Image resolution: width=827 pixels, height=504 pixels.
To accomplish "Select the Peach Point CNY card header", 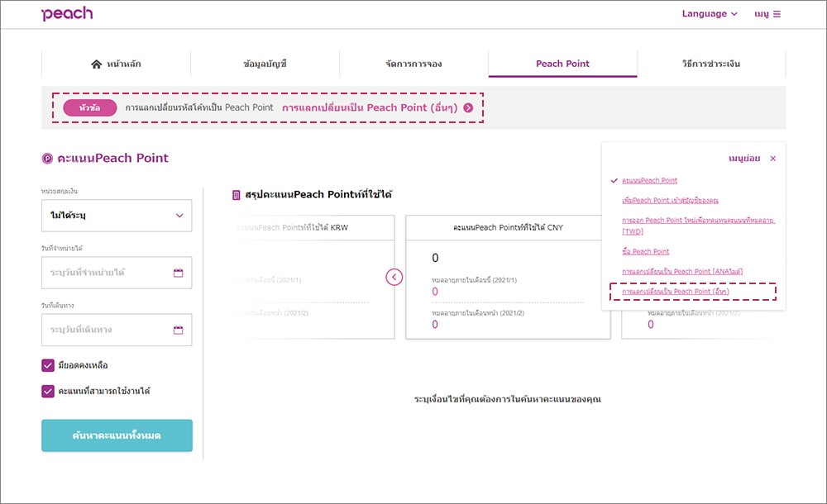I will coord(508,228).
